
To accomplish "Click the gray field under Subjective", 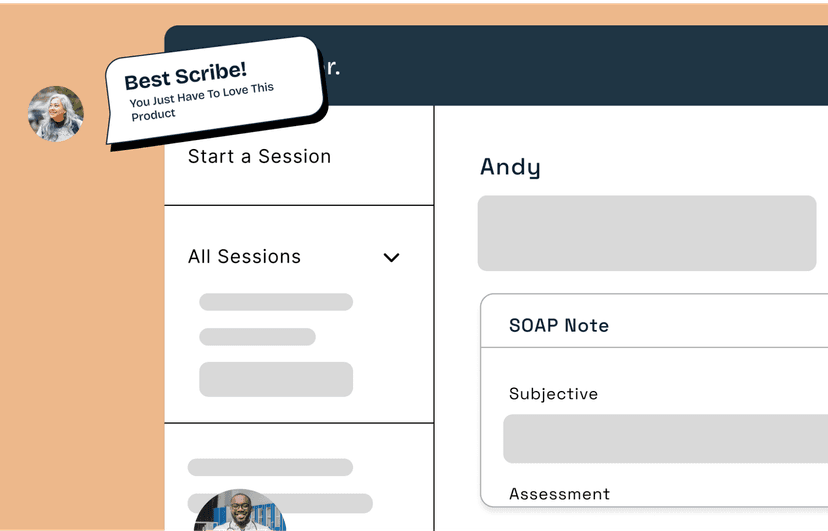I will [665, 439].
